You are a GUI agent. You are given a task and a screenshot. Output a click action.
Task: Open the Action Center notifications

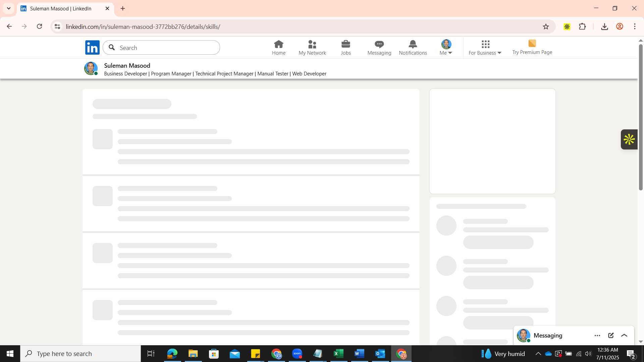point(631,354)
